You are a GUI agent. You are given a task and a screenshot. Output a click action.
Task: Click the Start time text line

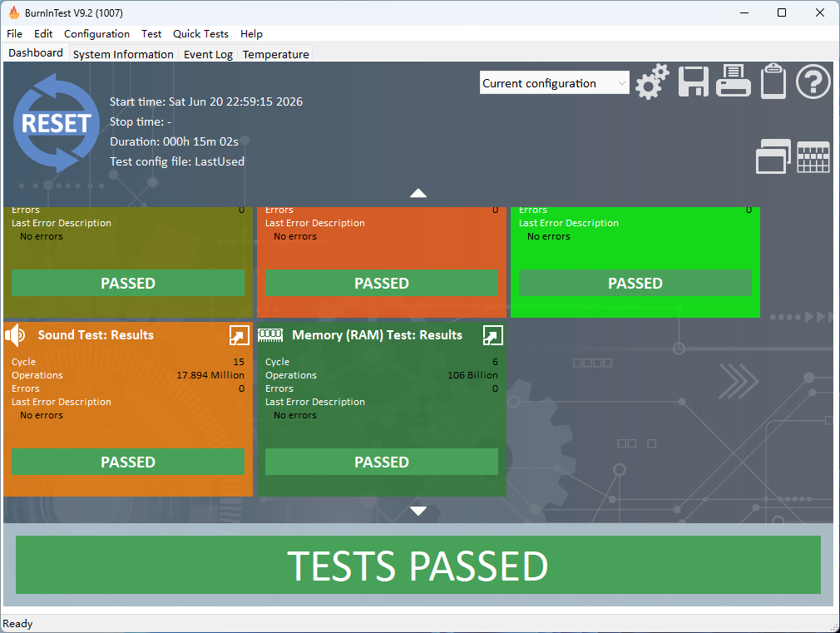(205, 101)
